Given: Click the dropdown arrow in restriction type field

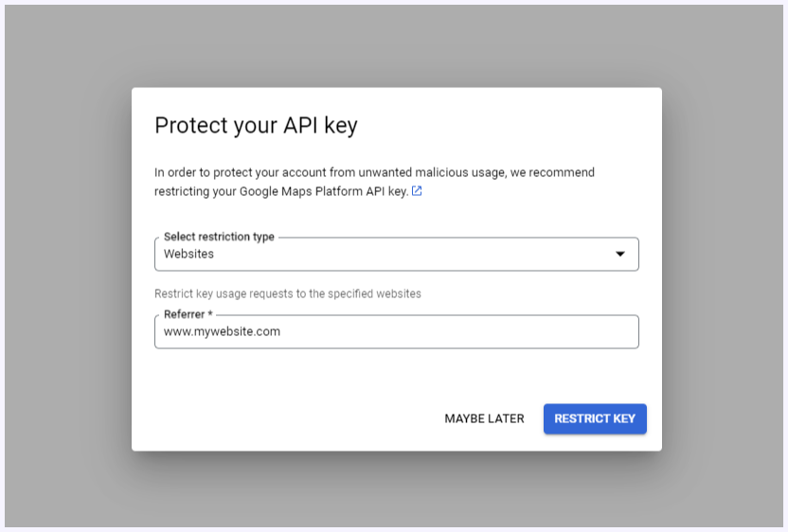Looking at the screenshot, I should click(x=620, y=255).
